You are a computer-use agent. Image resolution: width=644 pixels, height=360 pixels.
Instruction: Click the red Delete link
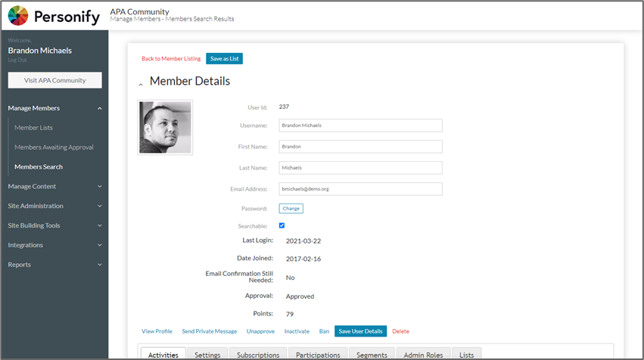400,331
